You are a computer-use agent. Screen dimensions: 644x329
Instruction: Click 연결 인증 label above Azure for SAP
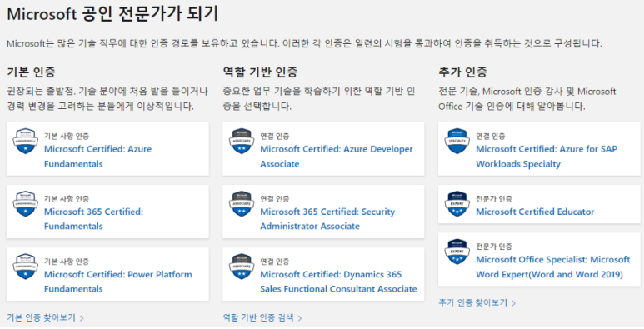pyautogui.click(x=491, y=136)
